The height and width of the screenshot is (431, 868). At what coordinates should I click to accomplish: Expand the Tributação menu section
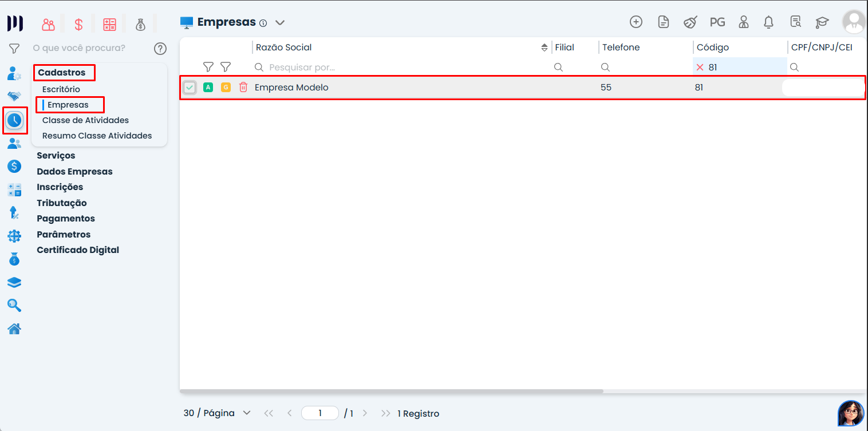point(62,203)
